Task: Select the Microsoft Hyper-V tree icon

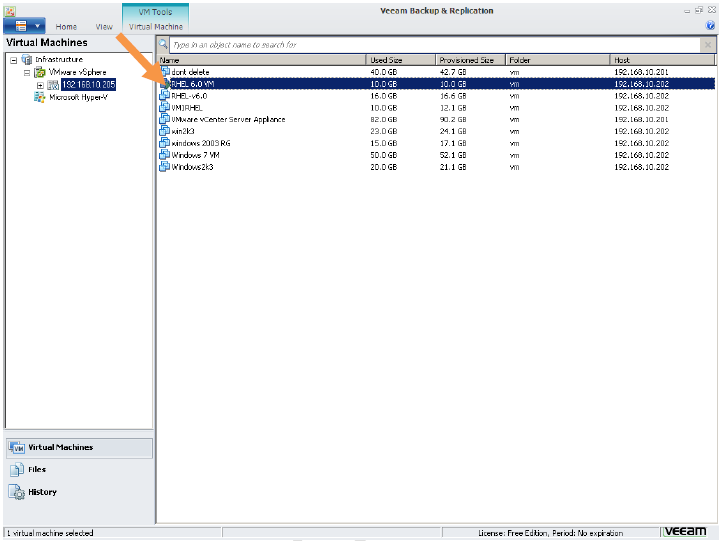Action: click(40, 97)
